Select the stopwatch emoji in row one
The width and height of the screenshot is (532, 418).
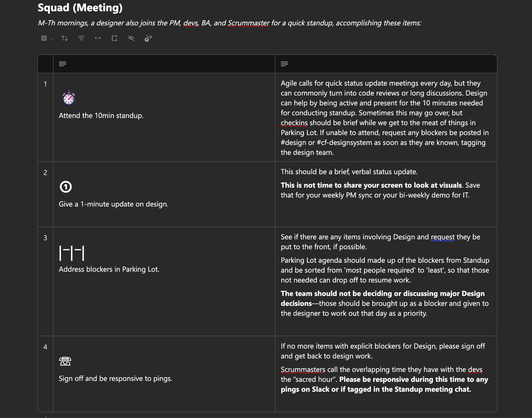[x=69, y=98]
